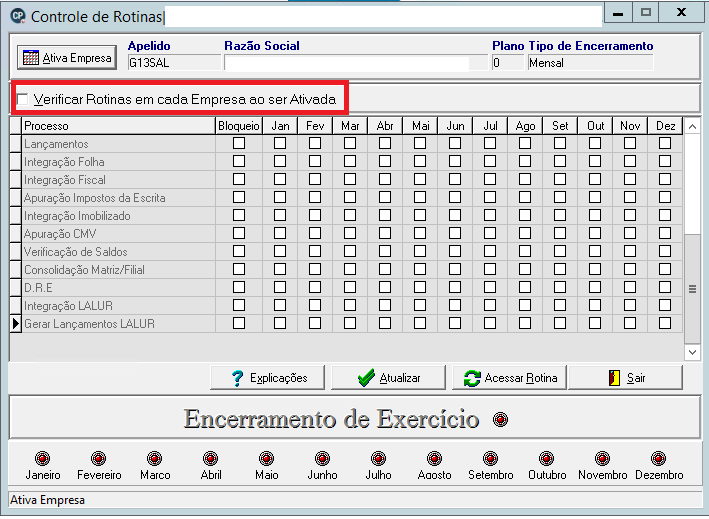This screenshot has width=709, height=519.
Task: Minimize the Controle de Rotinas window
Action: click(x=618, y=13)
